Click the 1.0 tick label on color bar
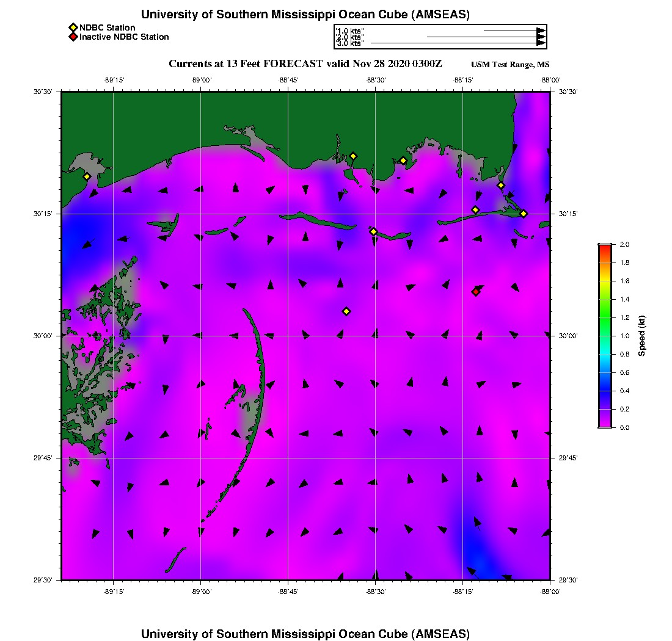Screen dimensions: 672x641 point(625,336)
